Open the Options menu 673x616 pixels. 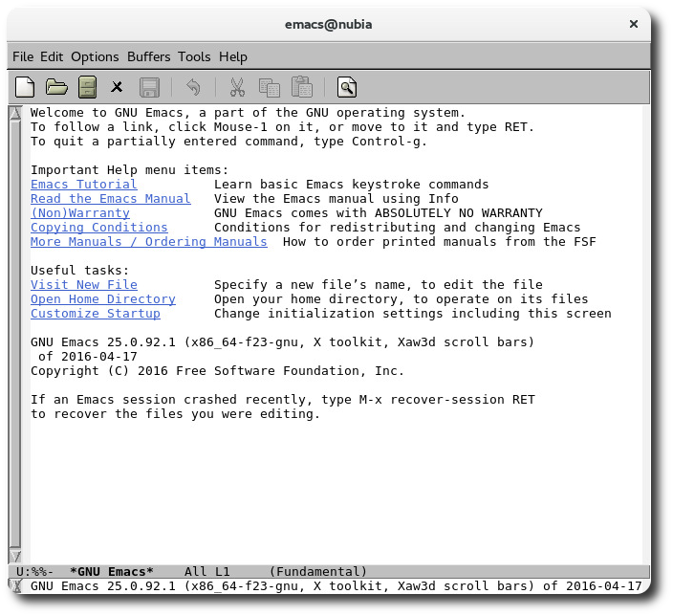click(95, 56)
